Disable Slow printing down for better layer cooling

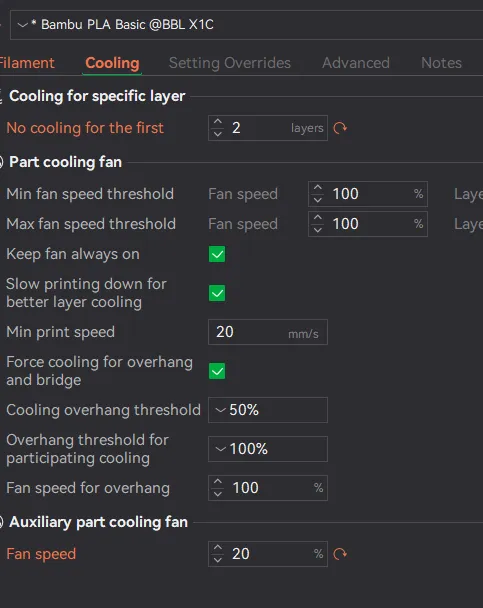coord(217,293)
